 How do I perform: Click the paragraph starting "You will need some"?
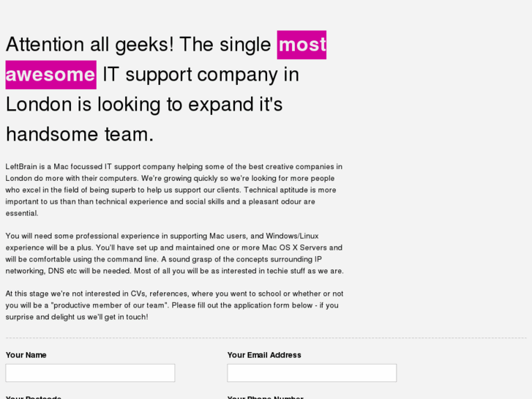point(173,253)
